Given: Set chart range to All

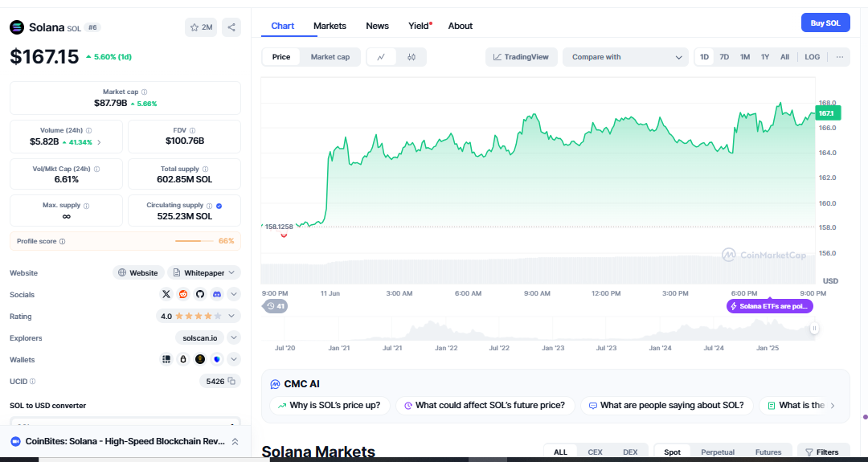Looking at the screenshot, I should tap(784, 57).
